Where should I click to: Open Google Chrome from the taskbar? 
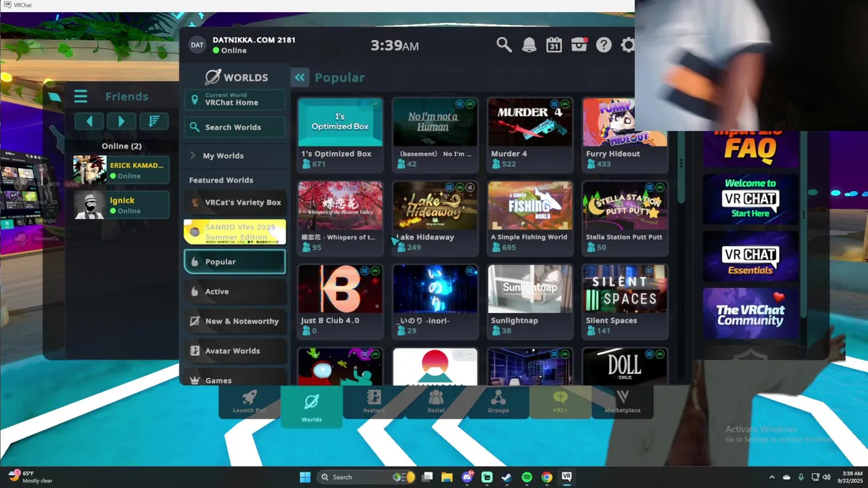point(547,477)
